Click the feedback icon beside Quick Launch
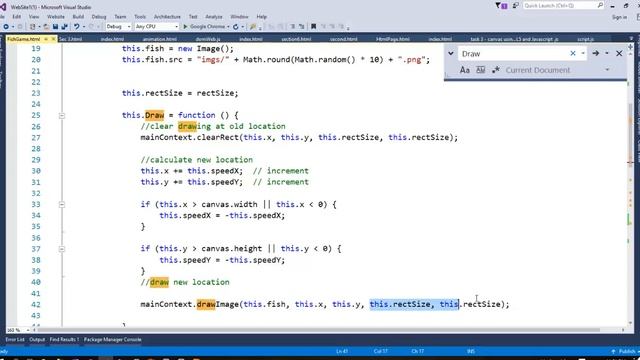640x360 pixels. [x=516, y=6]
